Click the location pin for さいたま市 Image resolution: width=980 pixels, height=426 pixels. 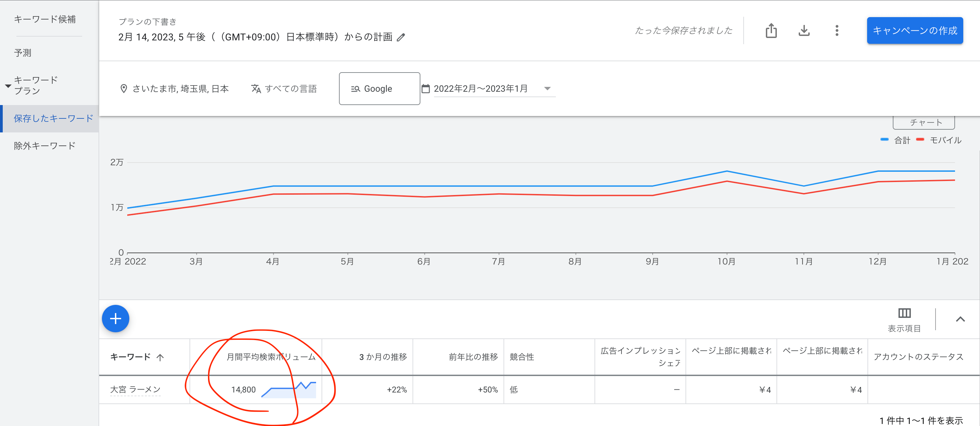point(123,89)
